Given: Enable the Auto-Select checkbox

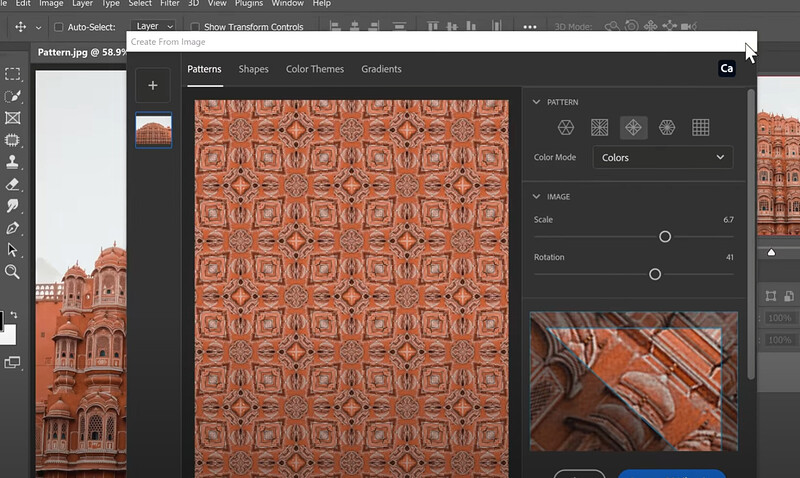Looking at the screenshot, I should 59,27.
